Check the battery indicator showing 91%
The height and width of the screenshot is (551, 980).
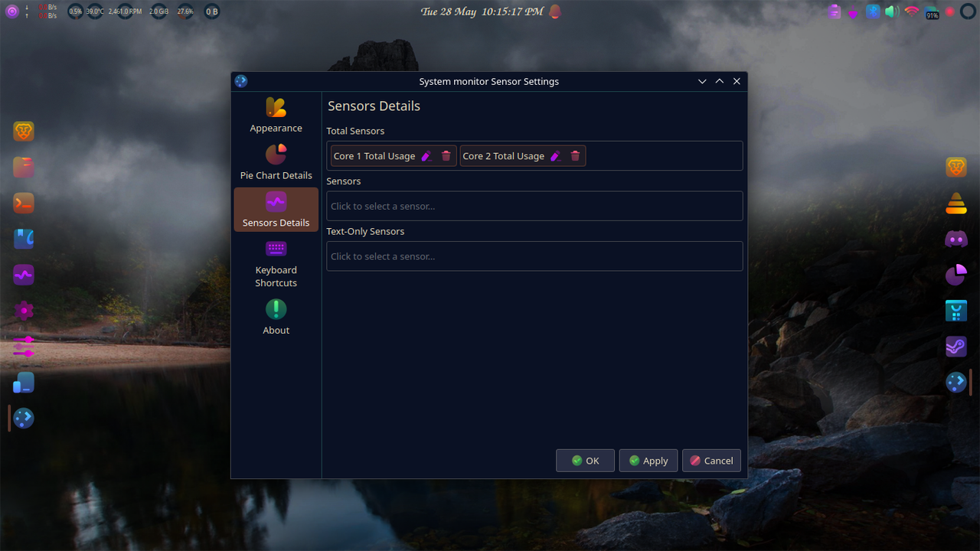932,12
